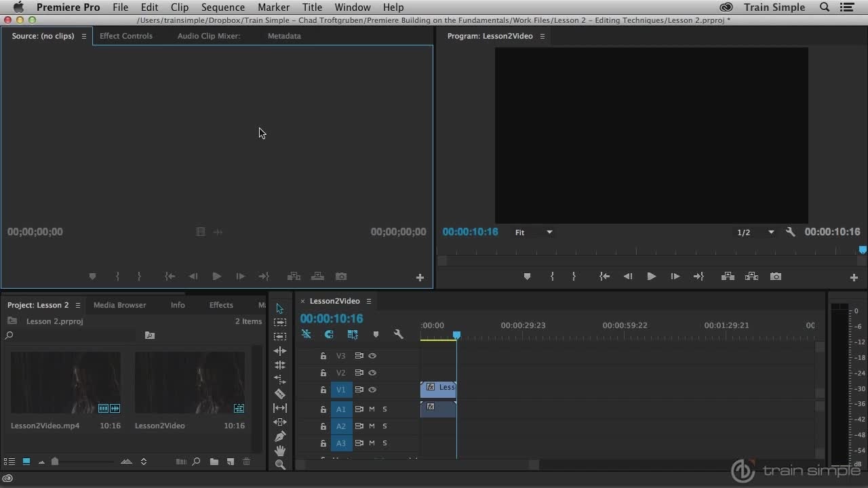Image resolution: width=868 pixels, height=488 pixels.
Task: Open the Clip menu
Action: tap(180, 7)
